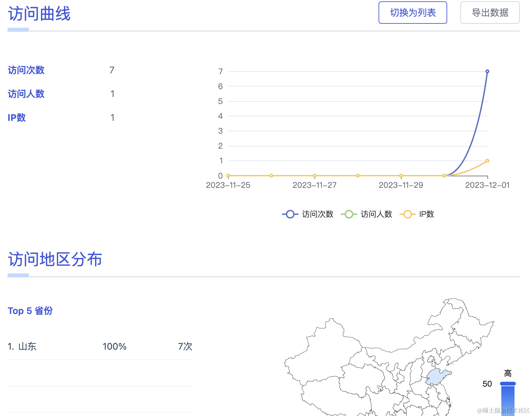Toggle 访问人数 series in chart legend
Screen dimensions: 532x416
[376, 214]
